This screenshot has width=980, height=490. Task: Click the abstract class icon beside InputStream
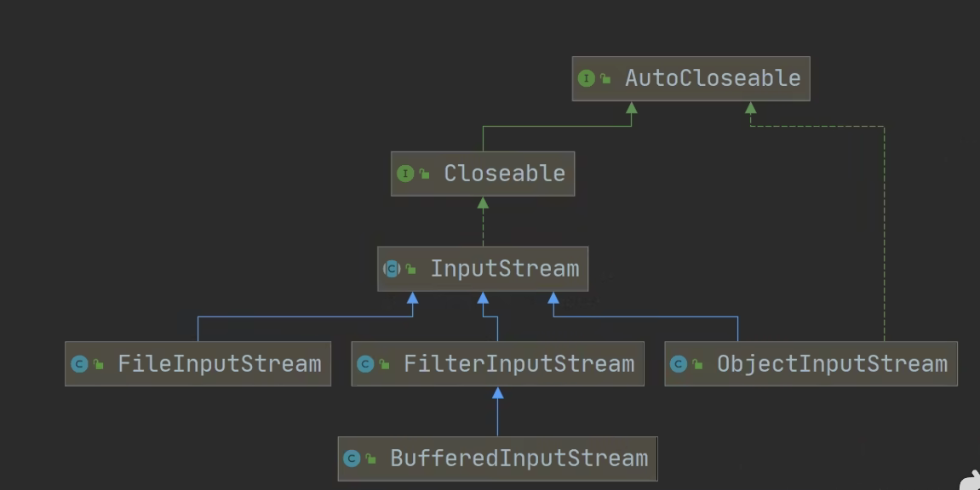coord(392,269)
